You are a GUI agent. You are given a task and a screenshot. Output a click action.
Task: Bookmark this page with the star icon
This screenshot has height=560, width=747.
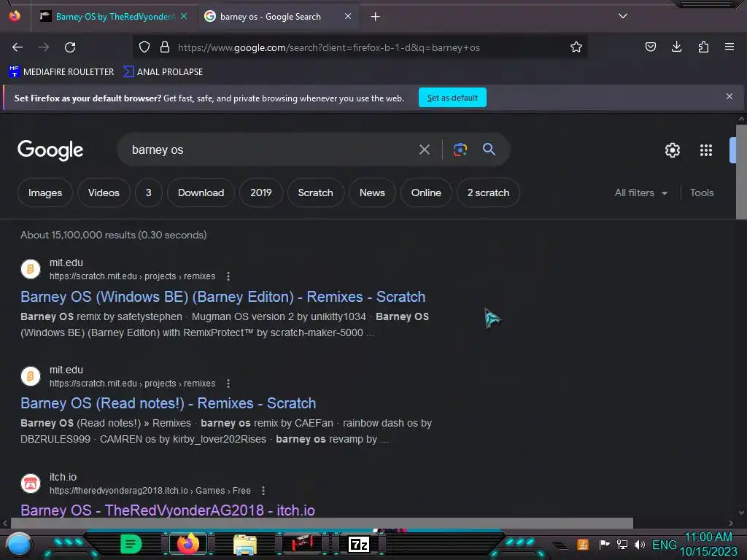click(x=576, y=47)
